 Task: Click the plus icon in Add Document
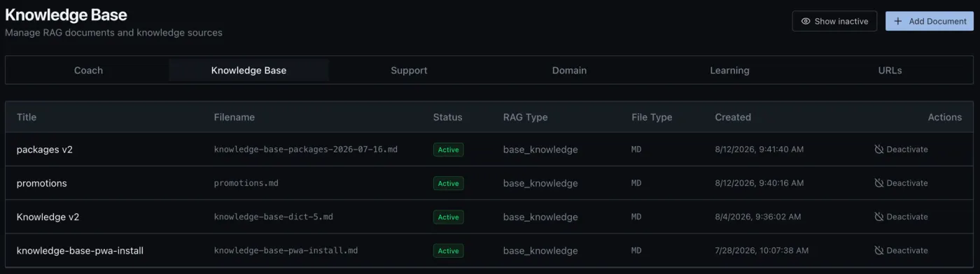[898, 22]
